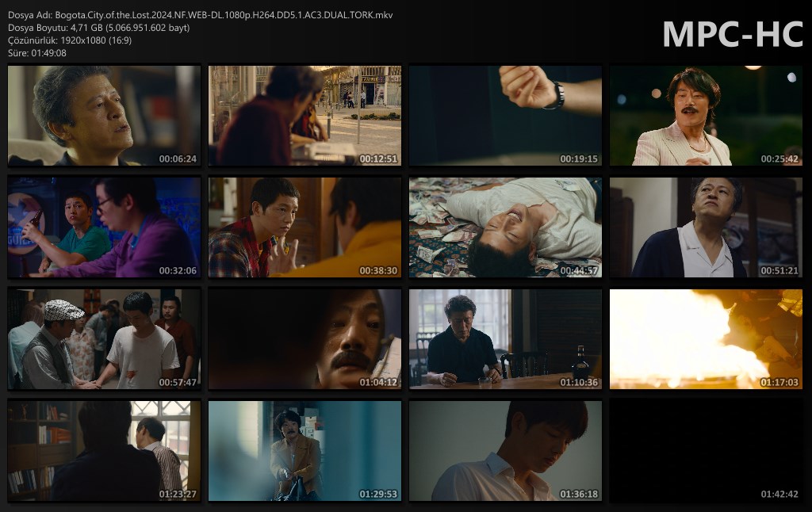Image resolution: width=812 pixels, height=512 pixels.
Task: Select the thumbnail stamped 01:23:27
Action: click(104, 451)
